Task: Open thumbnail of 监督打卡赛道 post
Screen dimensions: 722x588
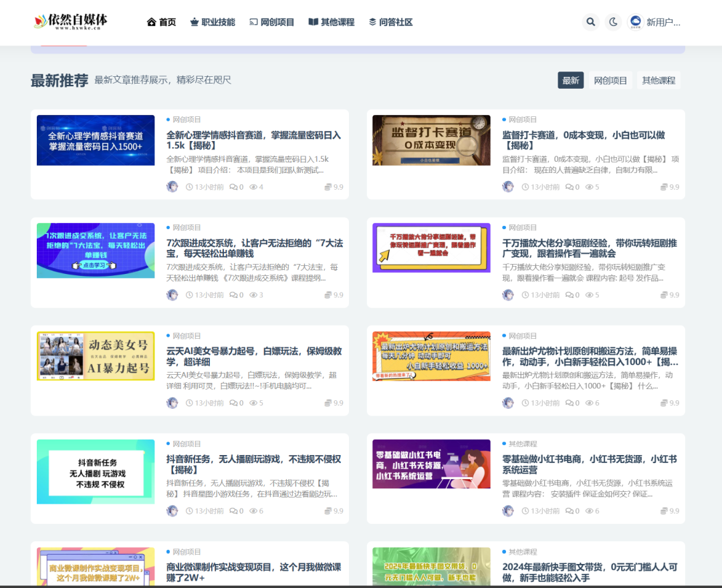Action: point(431,140)
